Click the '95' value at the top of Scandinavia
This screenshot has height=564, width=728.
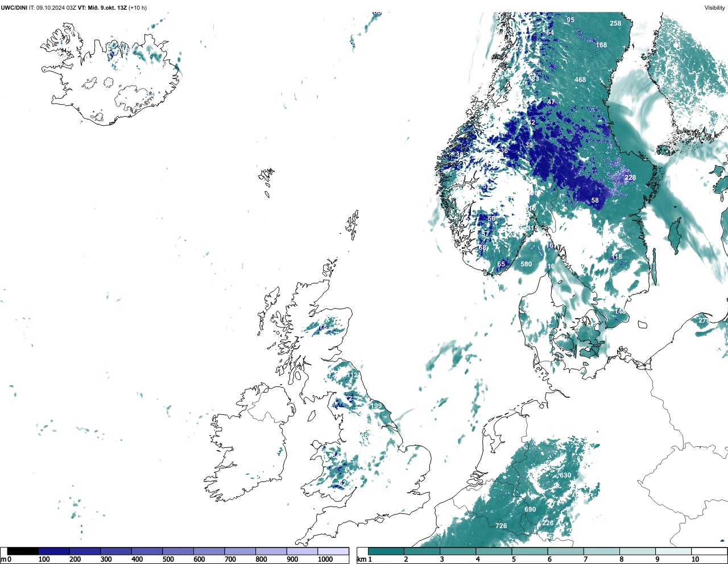570,20
